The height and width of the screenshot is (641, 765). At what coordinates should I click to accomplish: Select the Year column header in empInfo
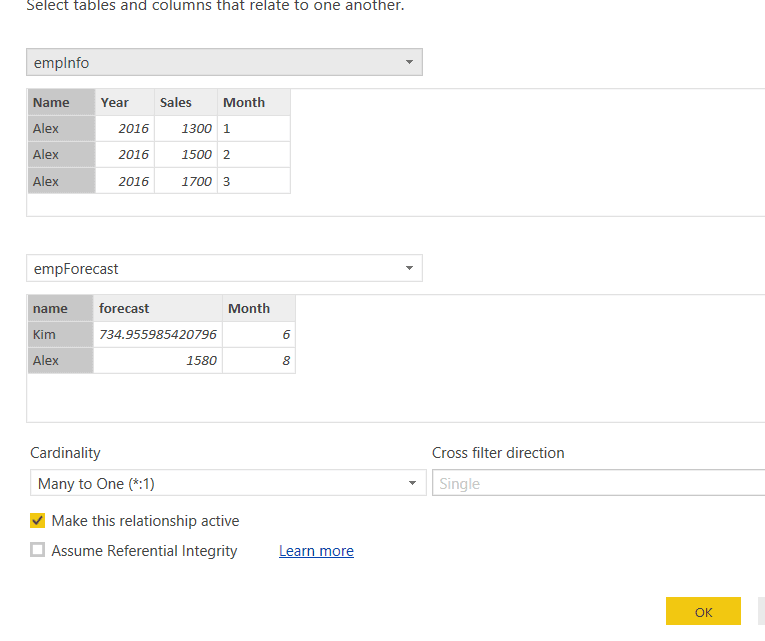point(125,102)
